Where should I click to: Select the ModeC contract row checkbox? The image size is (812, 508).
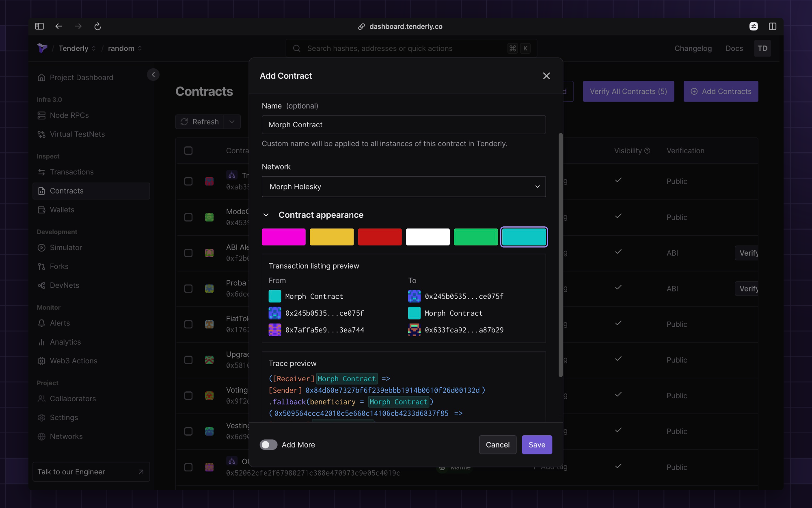click(188, 217)
